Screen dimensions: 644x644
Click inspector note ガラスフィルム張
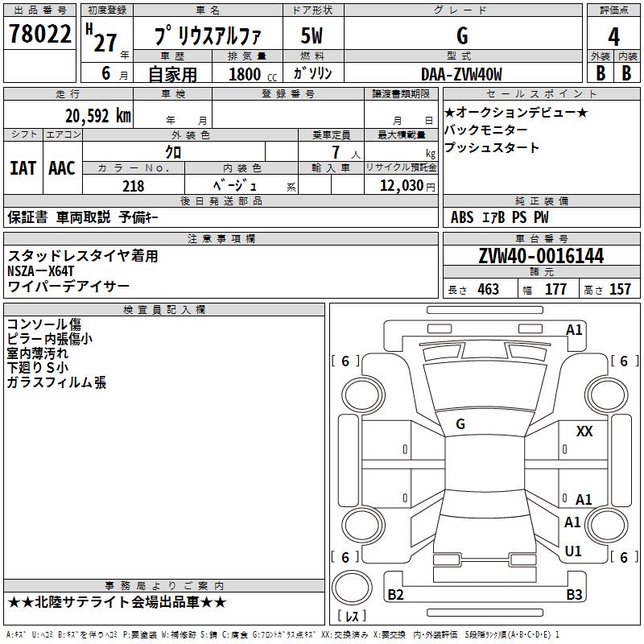[x=56, y=382]
